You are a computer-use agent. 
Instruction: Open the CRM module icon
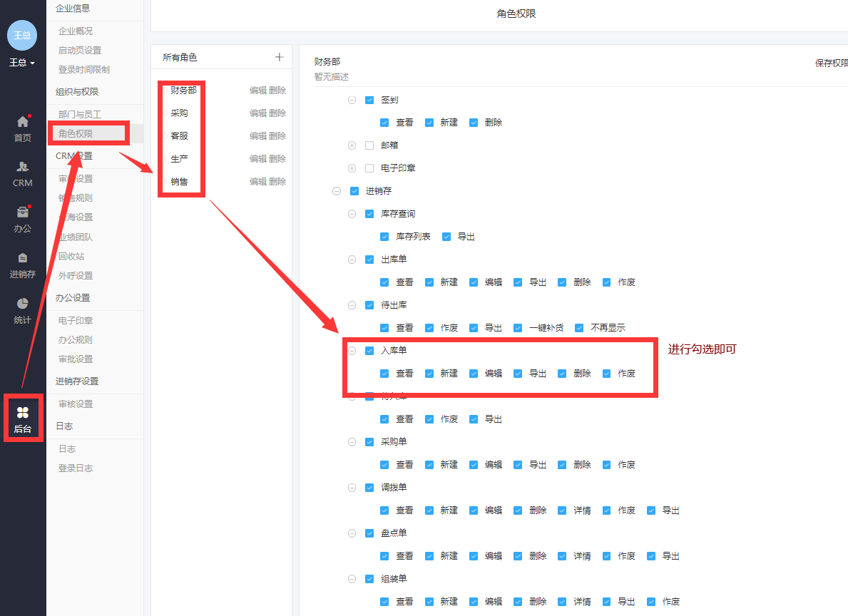(x=22, y=174)
